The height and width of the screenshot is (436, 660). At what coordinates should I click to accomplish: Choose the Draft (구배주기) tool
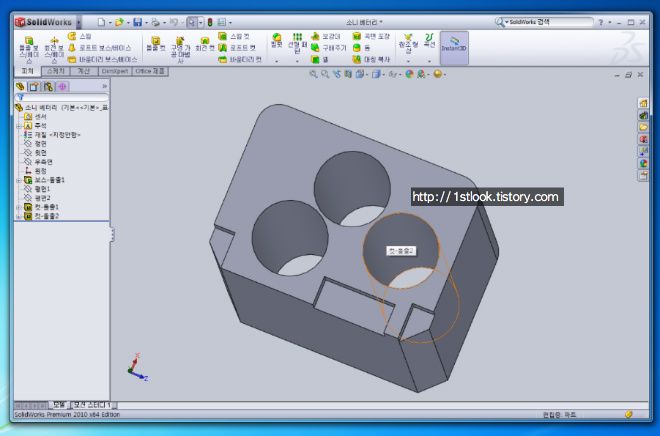click(329, 48)
